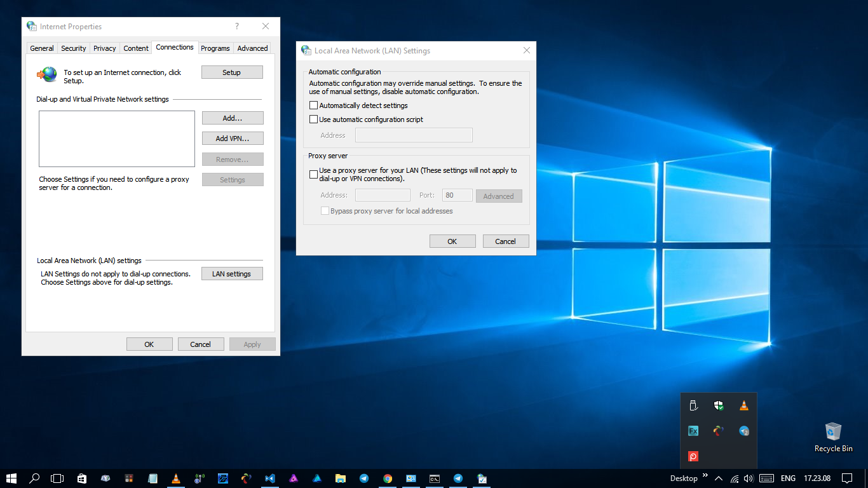Switch to the General tab
This screenshot has width=868, height=488.
42,48
